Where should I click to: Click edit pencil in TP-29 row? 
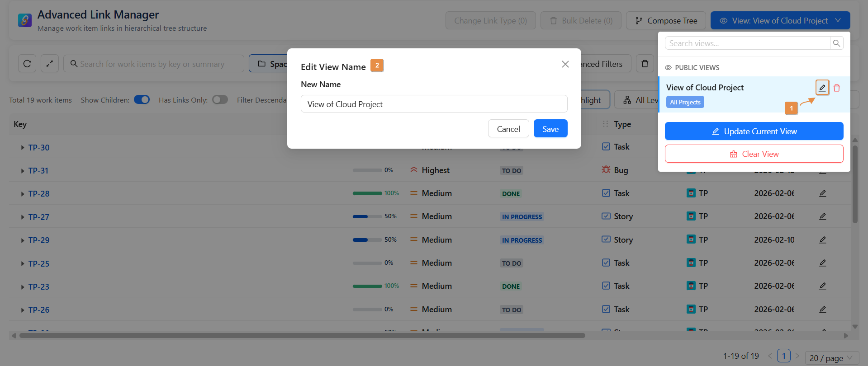point(823,240)
